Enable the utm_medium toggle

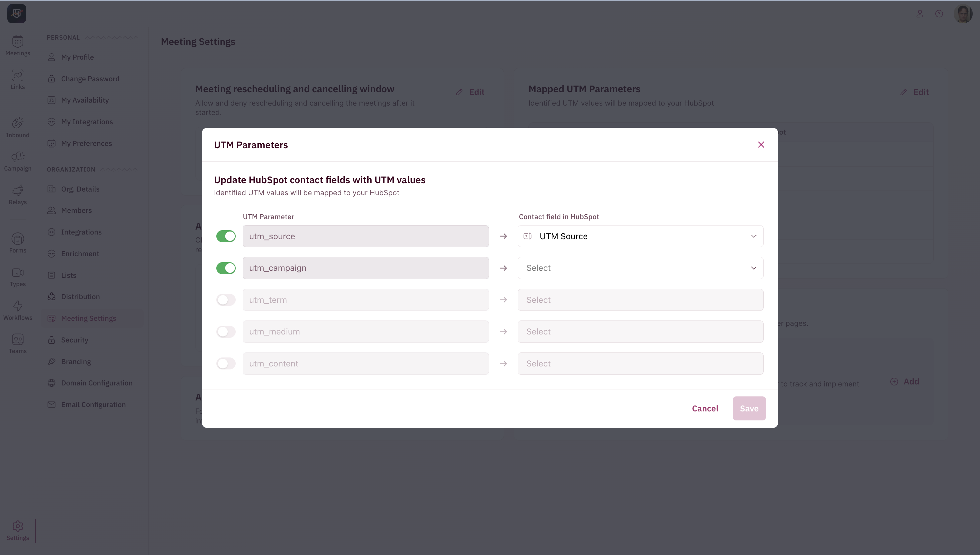click(x=226, y=331)
